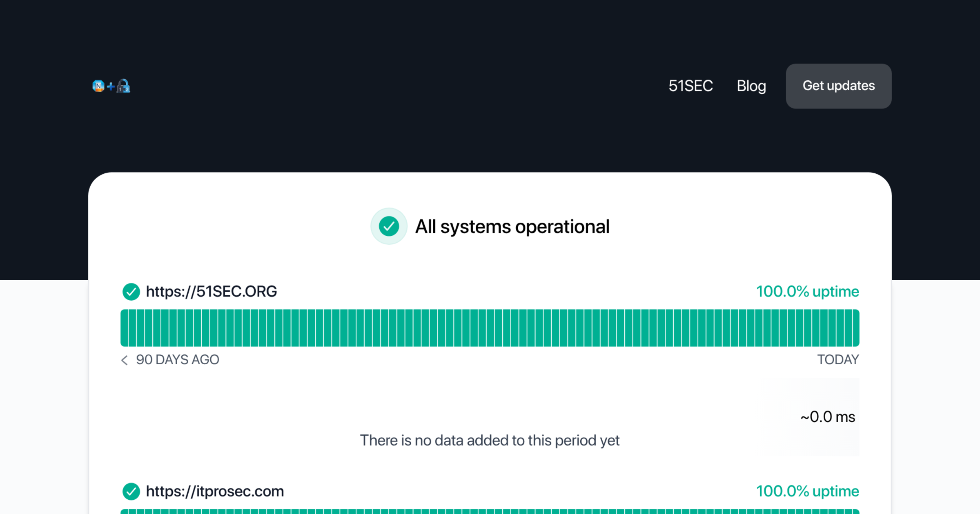This screenshot has height=514, width=980.
Task: Click the 100.0% uptime label for 51SEC.ORG
Action: point(807,292)
